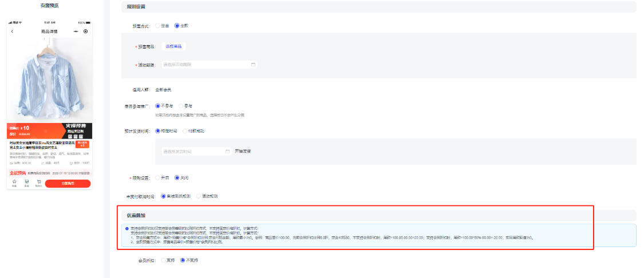This screenshot has width=644, height=278.
Task: Click the store icon in preview footer
Action: coord(26,182)
